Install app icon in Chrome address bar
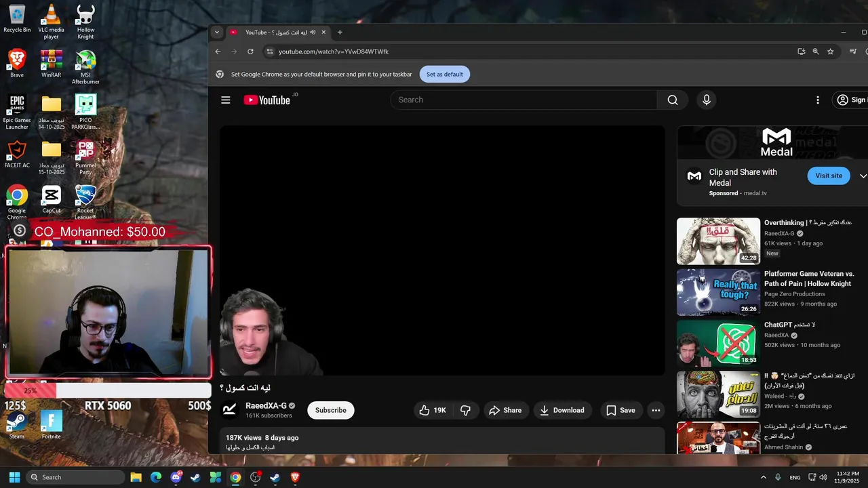This screenshot has width=868, height=488. [x=802, y=52]
